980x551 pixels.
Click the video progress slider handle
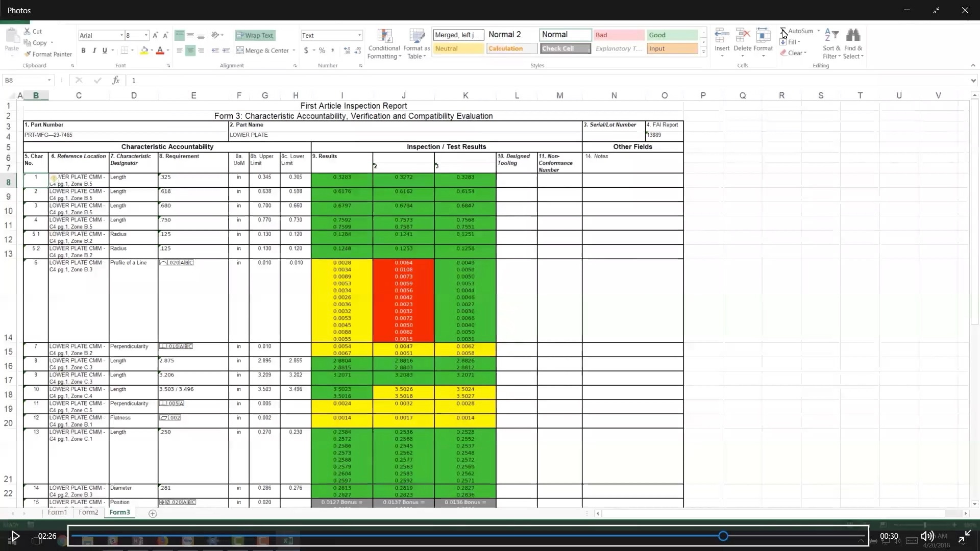[x=723, y=536]
